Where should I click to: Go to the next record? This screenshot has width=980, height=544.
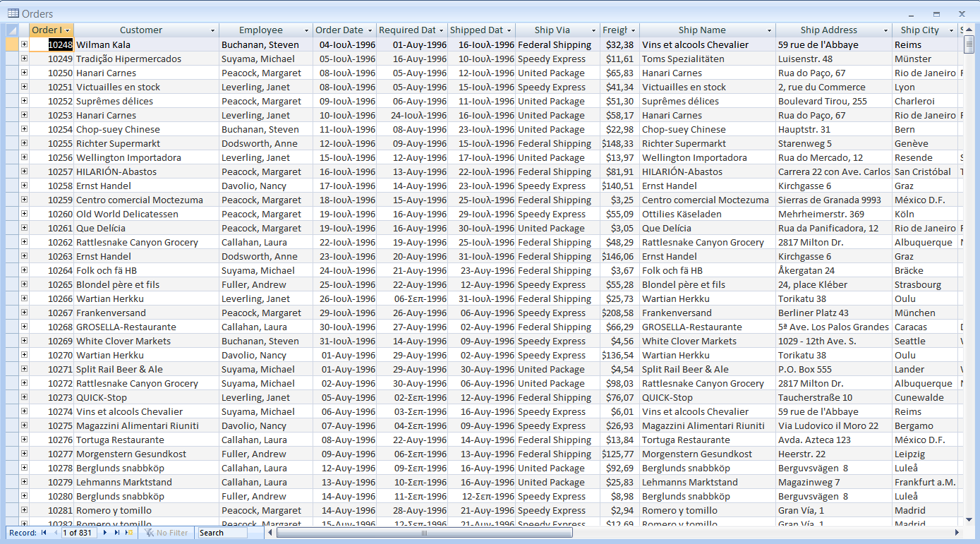pos(106,533)
